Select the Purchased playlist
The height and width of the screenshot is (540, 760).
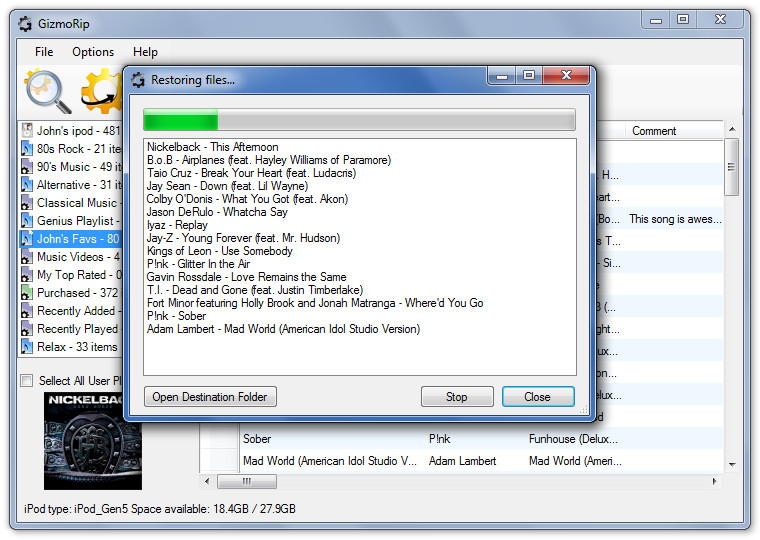coord(77,293)
